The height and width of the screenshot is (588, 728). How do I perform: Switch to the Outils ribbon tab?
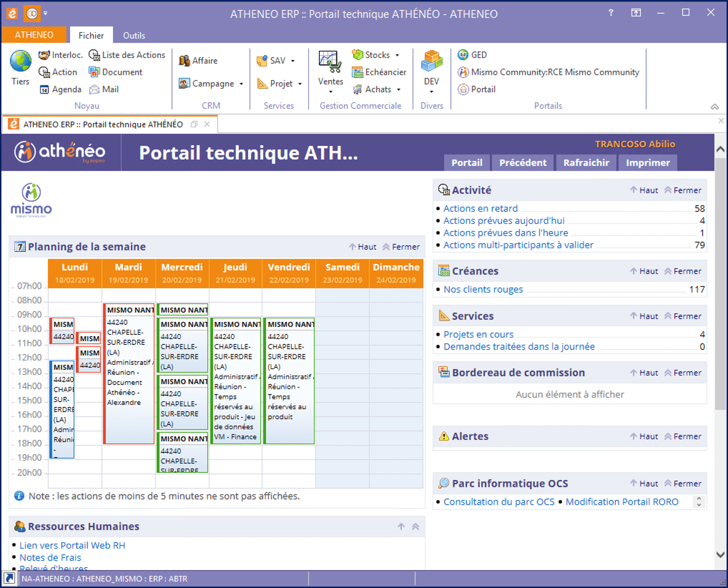click(x=134, y=35)
